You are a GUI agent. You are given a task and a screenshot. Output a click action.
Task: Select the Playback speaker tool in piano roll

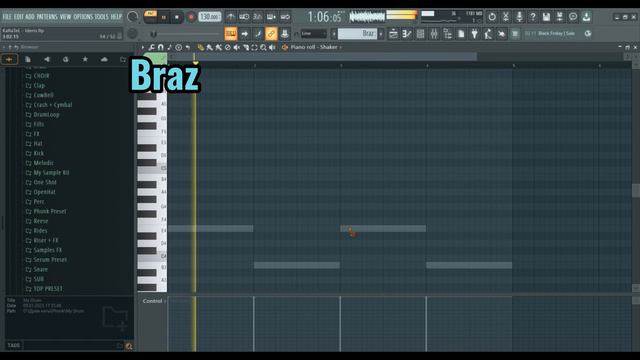pyautogui.click(x=272, y=47)
